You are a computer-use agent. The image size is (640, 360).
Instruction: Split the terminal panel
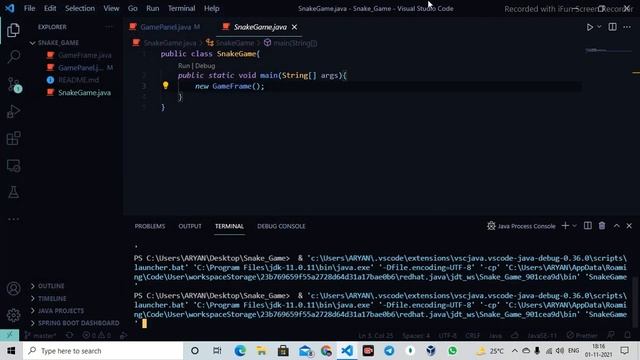tap(588, 226)
